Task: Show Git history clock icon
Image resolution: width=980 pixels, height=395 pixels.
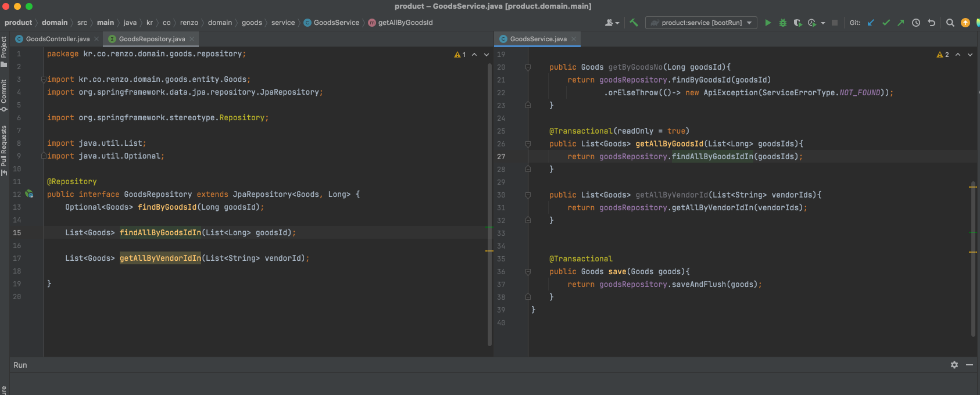Action: coord(916,23)
